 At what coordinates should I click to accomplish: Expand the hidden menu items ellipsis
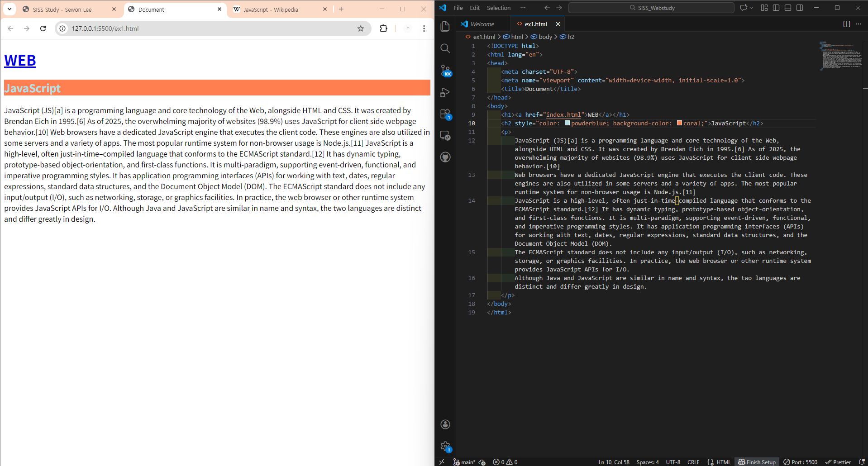pyautogui.click(x=523, y=8)
